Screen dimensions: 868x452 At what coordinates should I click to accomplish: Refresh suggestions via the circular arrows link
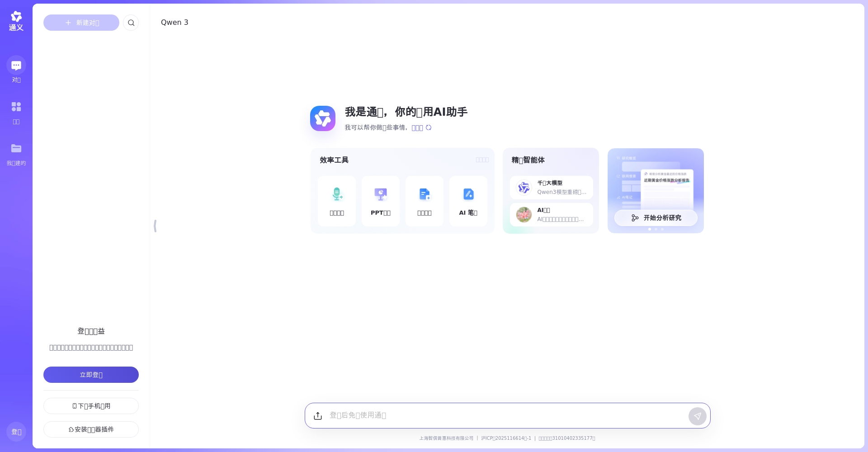[422, 128]
